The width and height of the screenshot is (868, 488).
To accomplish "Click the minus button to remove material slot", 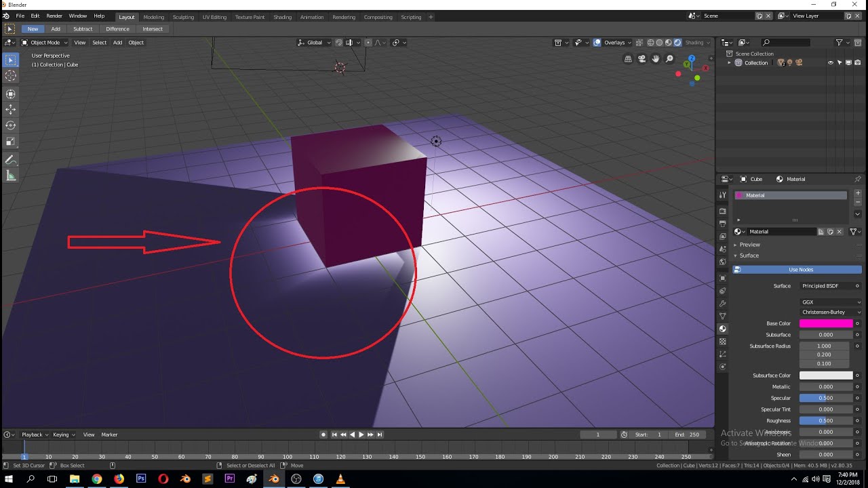I will tap(858, 202).
